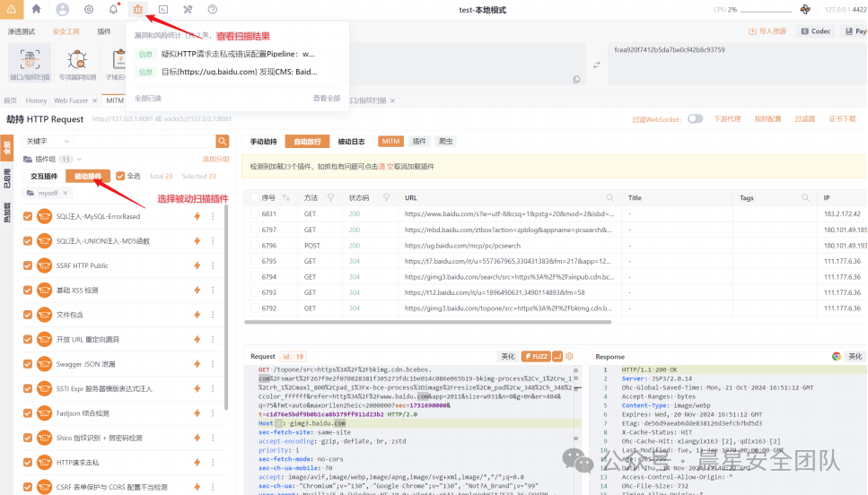Switch to the 手动劫持 tab
The height and width of the screenshot is (495, 868).
click(263, 142)
